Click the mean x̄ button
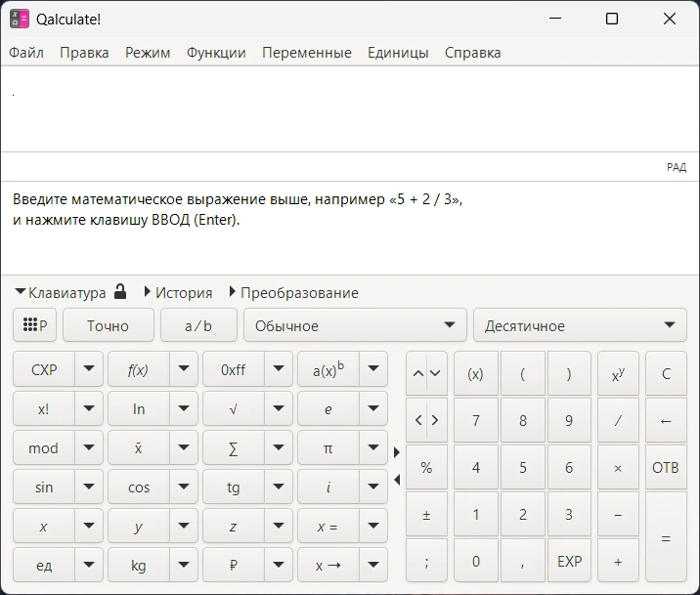The image size is (700, 595). [x=139, y=447]
